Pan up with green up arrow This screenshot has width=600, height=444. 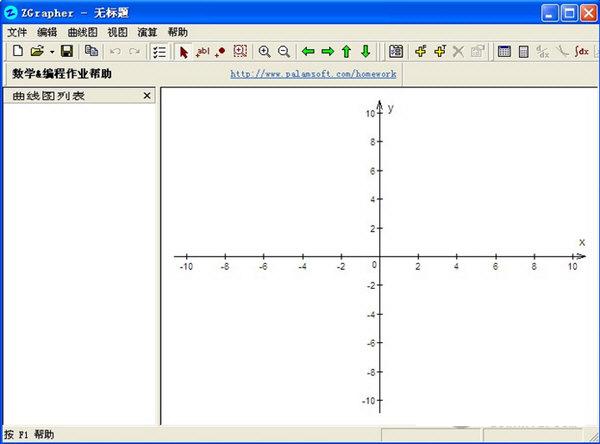(x=346, y=51)
